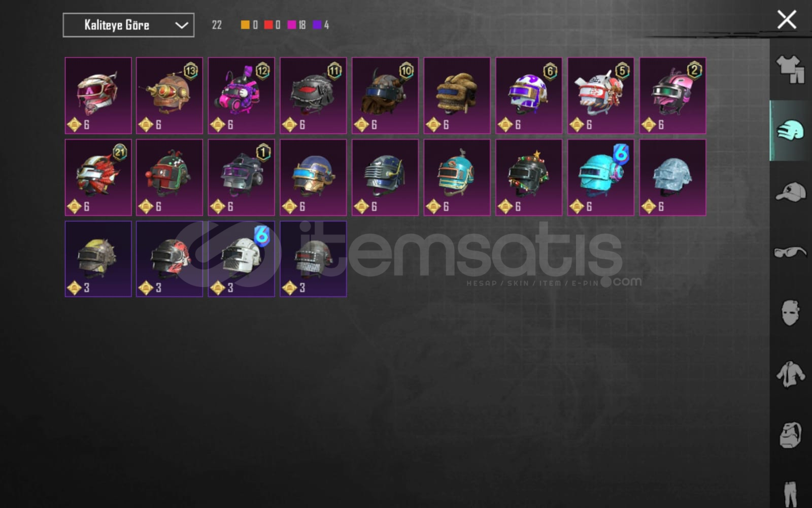Select the helmet with level 13 badge
Screen dimensions: 812x508
[170, 96]
